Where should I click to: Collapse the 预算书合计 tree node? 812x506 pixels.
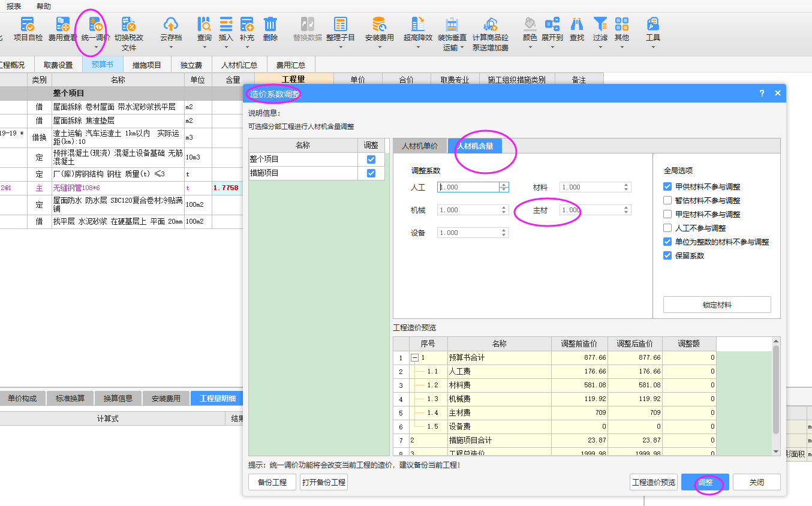[x=415, y=358]
